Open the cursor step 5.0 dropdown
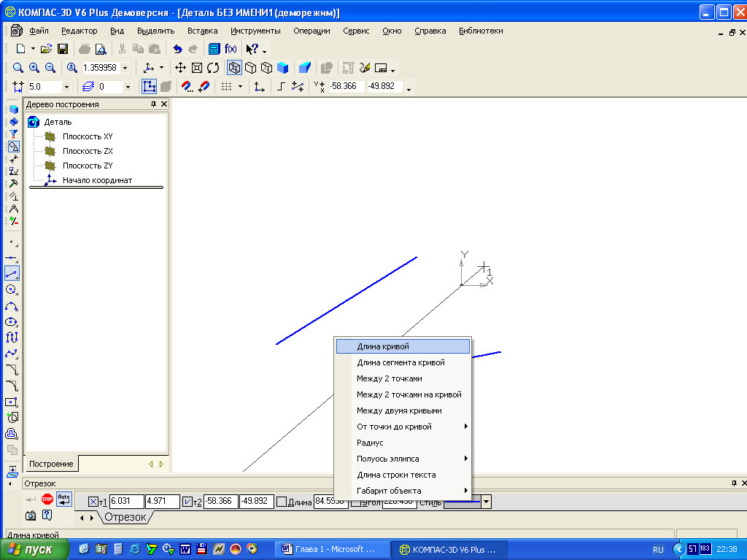 click(x=66, y=87)
